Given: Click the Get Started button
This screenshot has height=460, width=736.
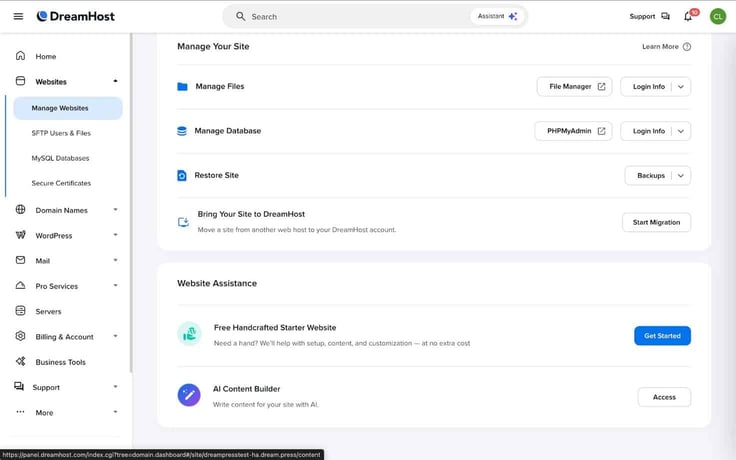Looking at the screenshot, I should point(662,336).
